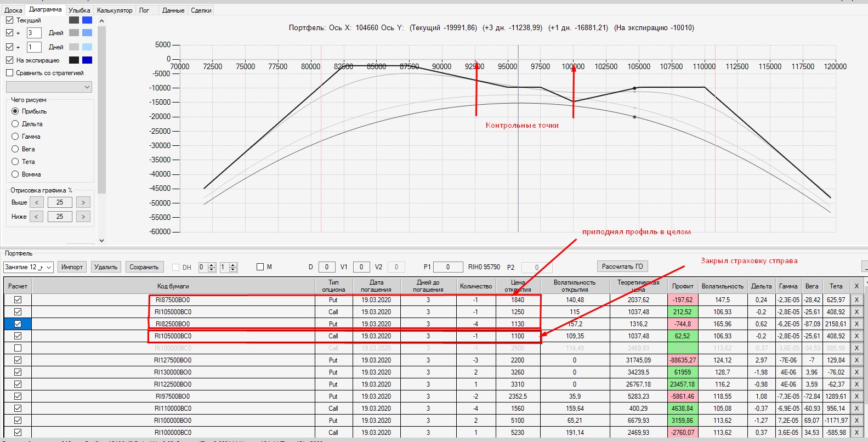Open the Занятие 12 portfolio dropdown
Viewport: 868px width, 442px height.
coord(28,267)
